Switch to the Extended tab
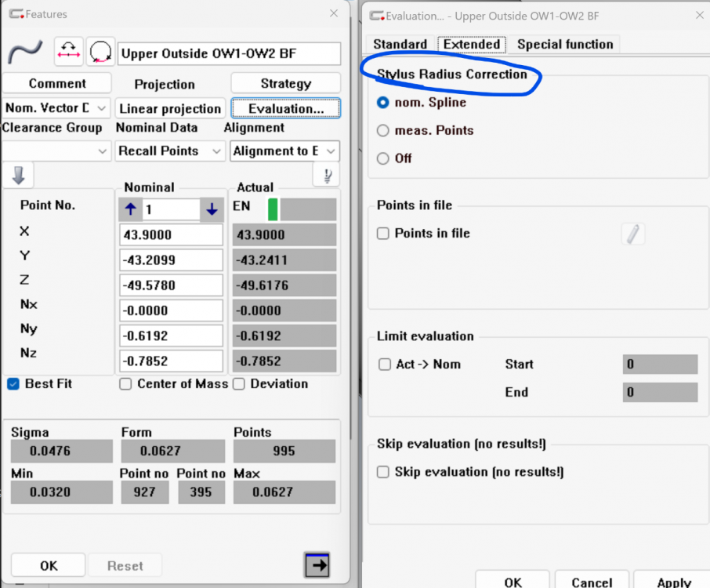 tap(471, 44)
